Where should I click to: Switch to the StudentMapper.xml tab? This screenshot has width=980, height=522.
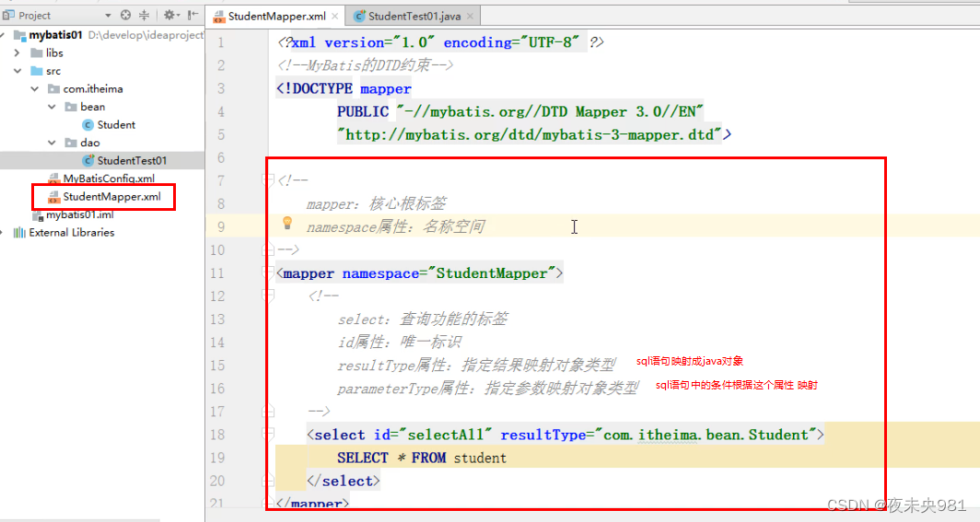pos(277,17)
